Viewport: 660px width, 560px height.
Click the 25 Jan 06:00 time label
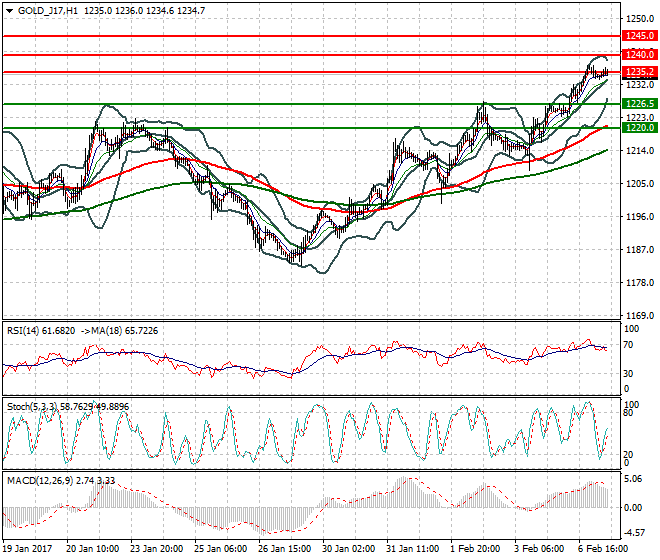click(x=220, y=549)
